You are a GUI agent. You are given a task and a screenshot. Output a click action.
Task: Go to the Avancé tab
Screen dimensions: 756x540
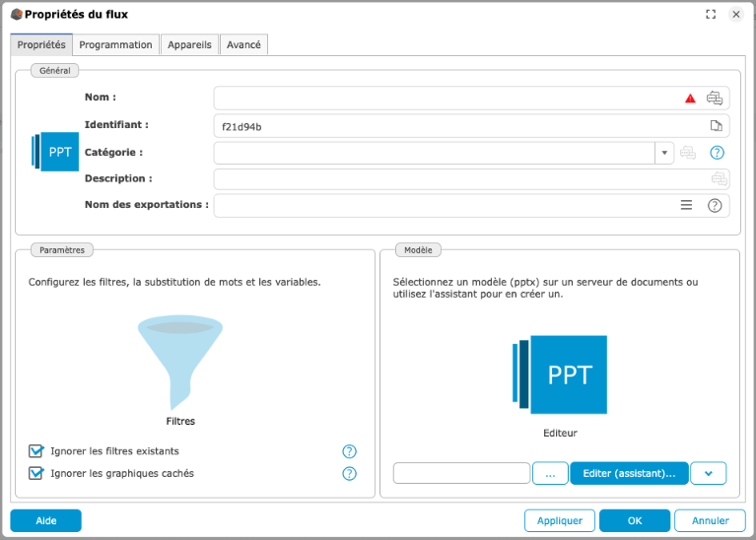(243, 44)
